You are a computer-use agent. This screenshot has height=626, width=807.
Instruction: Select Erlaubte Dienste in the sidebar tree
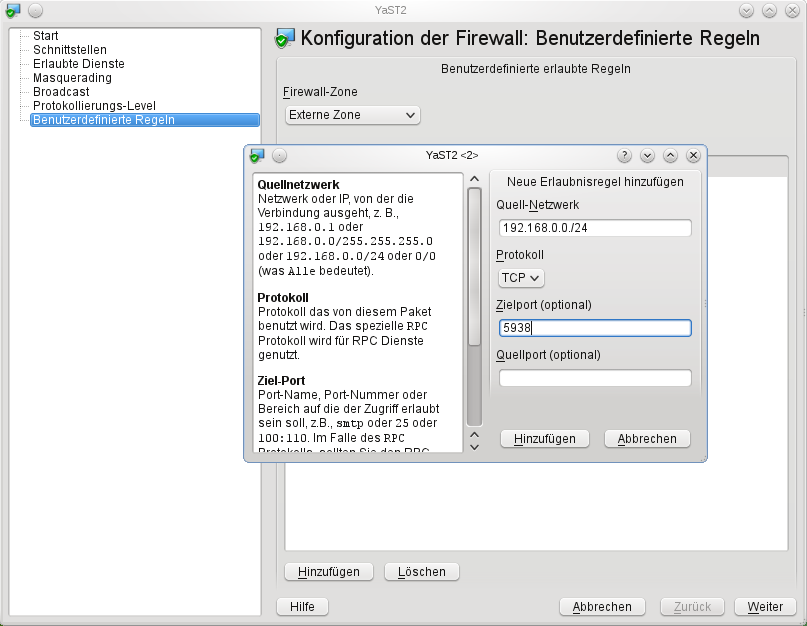tap(79, 64)
